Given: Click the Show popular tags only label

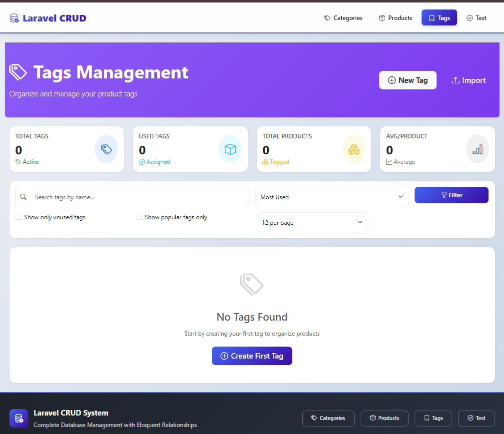Looking at the screenshot, I should 176,217.
